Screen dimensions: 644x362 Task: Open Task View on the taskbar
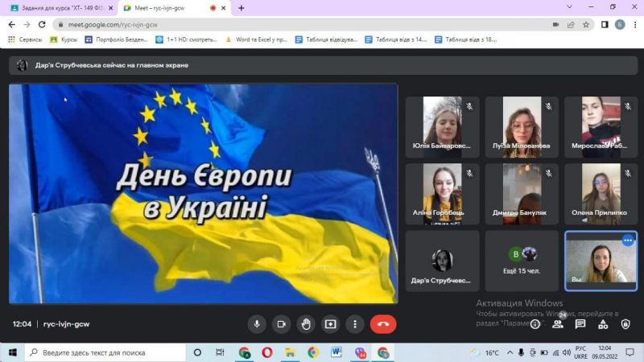pos(220,352)
